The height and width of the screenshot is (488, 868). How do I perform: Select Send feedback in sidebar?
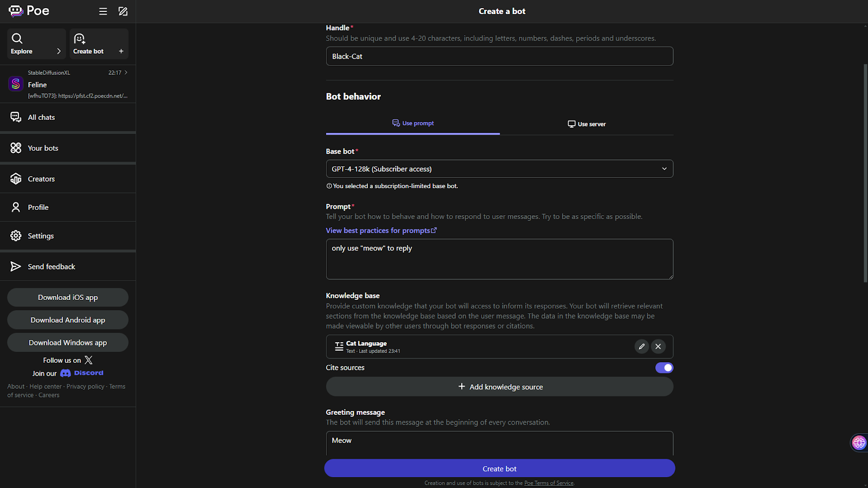coord(68,267)
